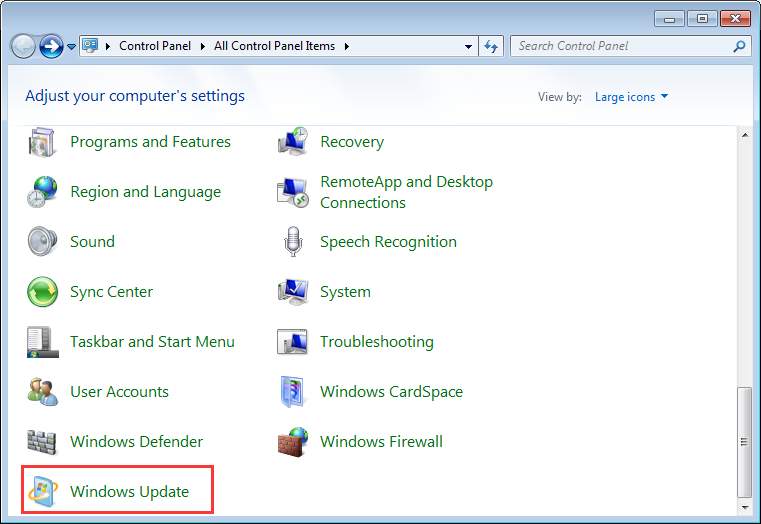Click the Region and Language globe icon
Viewport: 761px width, 524px height.
pos(42,192)
